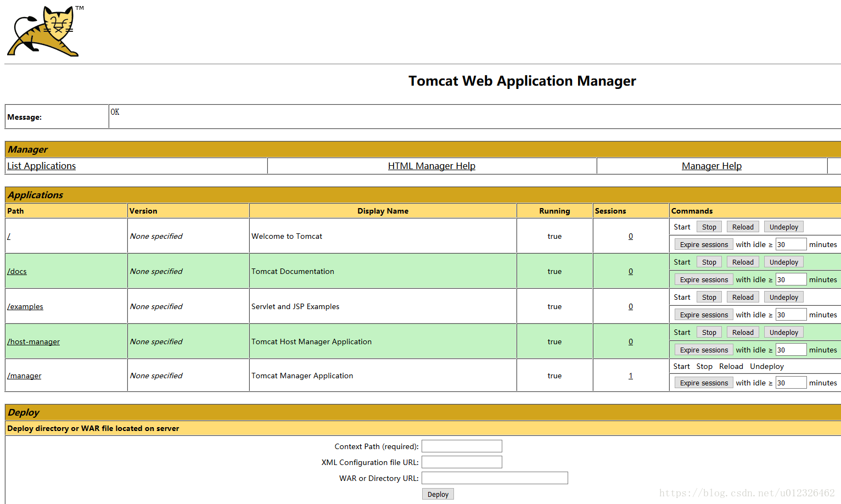View sessions count for root application
Screen dimensions: 841x504
631,236
